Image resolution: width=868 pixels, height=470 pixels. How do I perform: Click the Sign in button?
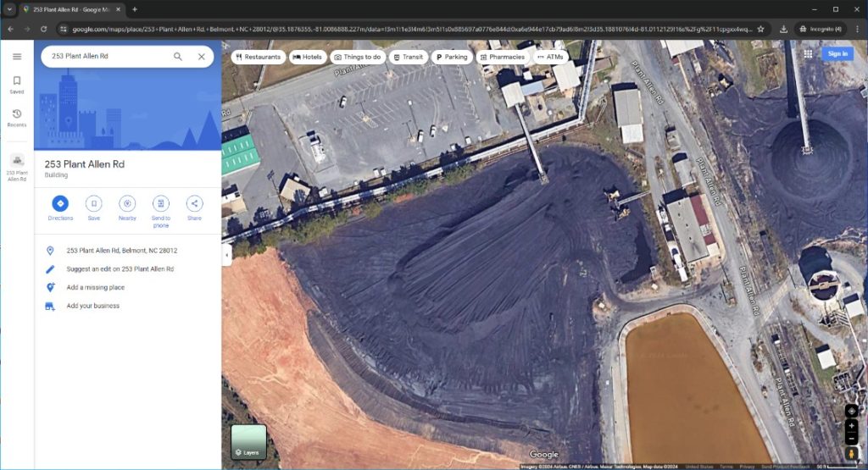837,53
